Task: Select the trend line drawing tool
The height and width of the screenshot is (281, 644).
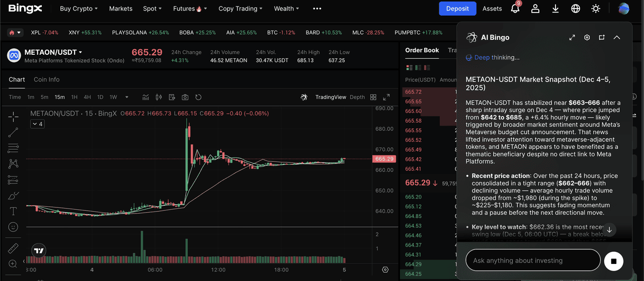Action: tap(14, 132)
